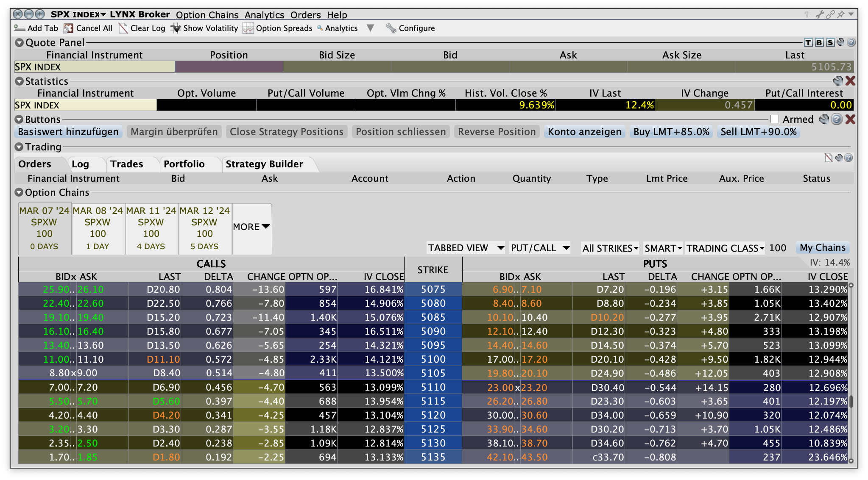Collapse the Quote Panel section
The width and height of the screenshot is (868, 480).
[x=19, y=43]
